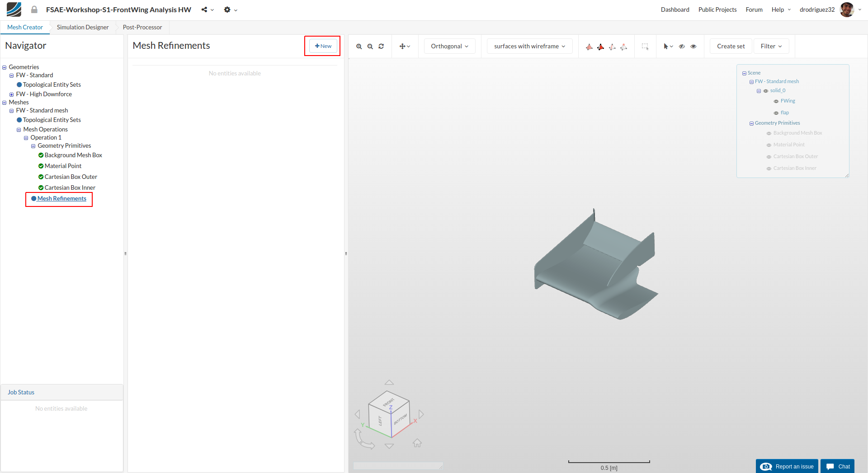Collapse the Geometries tree node
Viewport: 868px width, 473px height.
tap(4, 67)
